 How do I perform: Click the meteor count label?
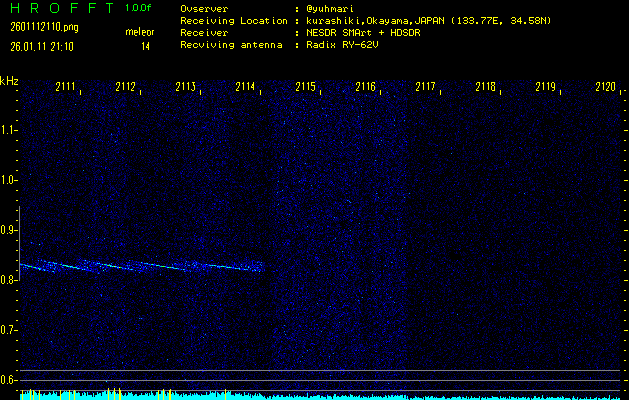140,32
